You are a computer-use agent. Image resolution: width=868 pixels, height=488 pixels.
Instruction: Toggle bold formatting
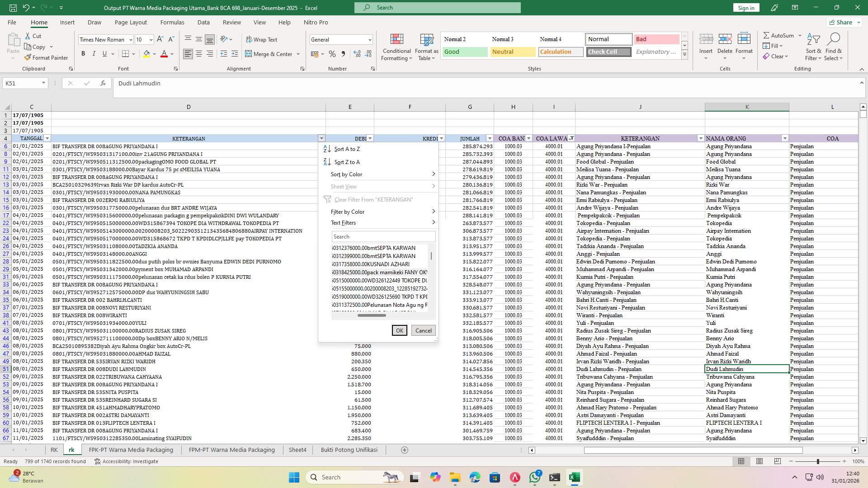(83, 53)
